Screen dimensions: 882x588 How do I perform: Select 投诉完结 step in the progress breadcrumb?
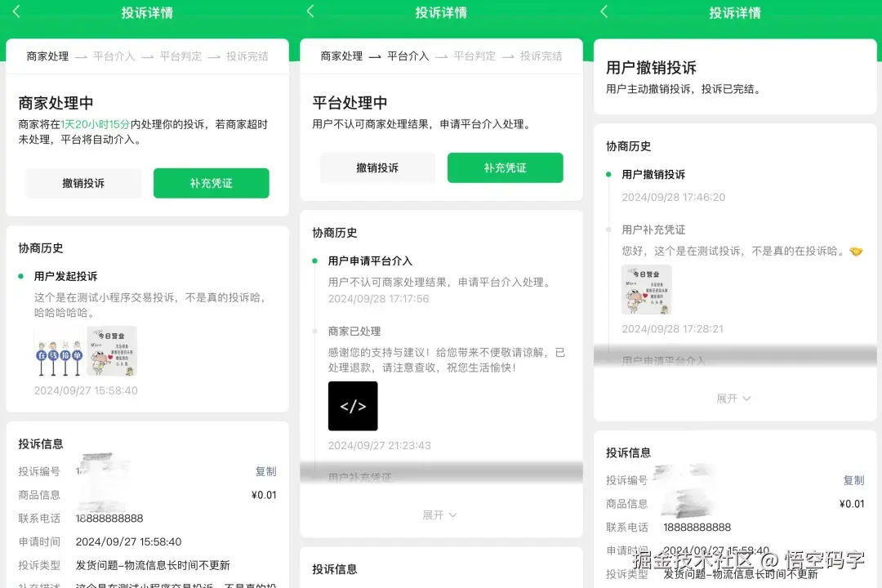pyautogui.click(x=249, y=56)
